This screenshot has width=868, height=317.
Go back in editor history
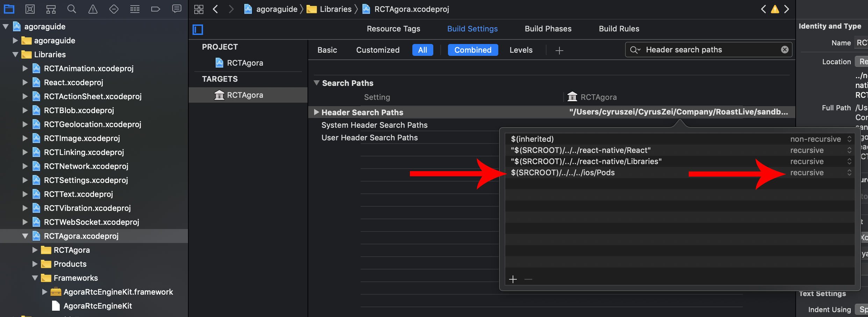[x=216, y=9]
